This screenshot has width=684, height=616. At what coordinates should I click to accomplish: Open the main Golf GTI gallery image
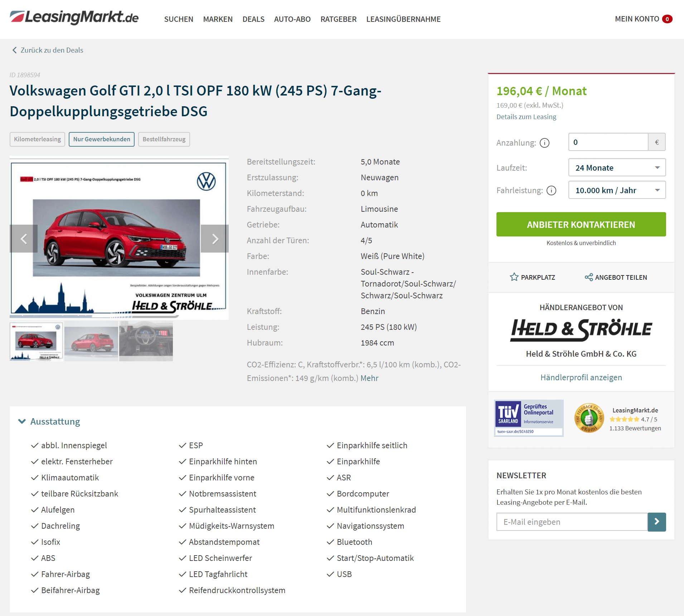(x=119, y=238)
